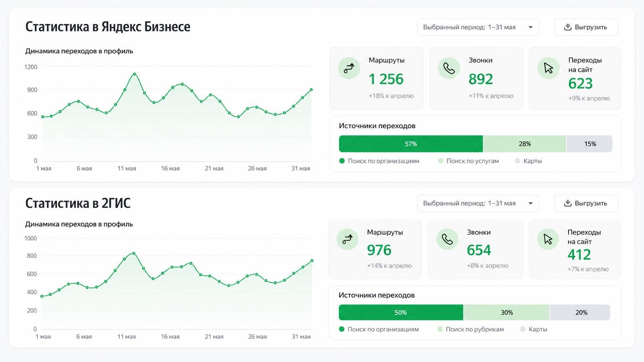Select the 20% segment of 2ГИС sources bar
Viewport: 644px width, 362px height.
click(580, 313)
